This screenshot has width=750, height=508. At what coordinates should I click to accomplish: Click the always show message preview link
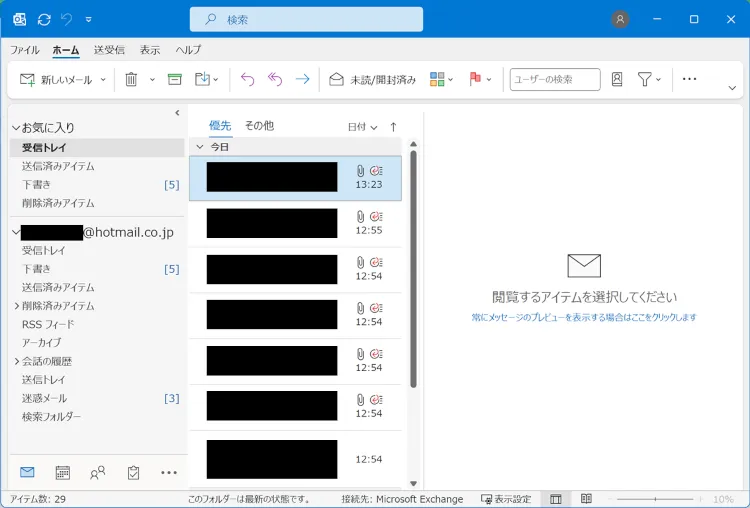click(x=584, y=317)
